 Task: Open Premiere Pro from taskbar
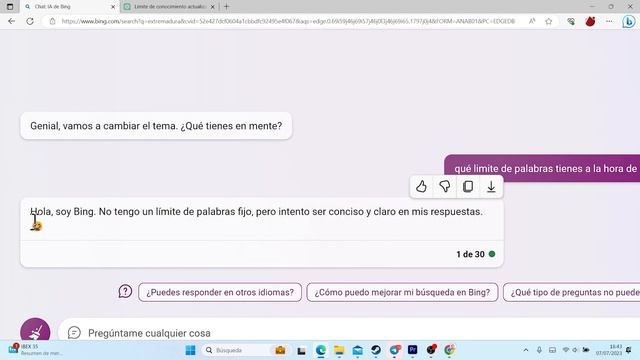pos(413,350)
